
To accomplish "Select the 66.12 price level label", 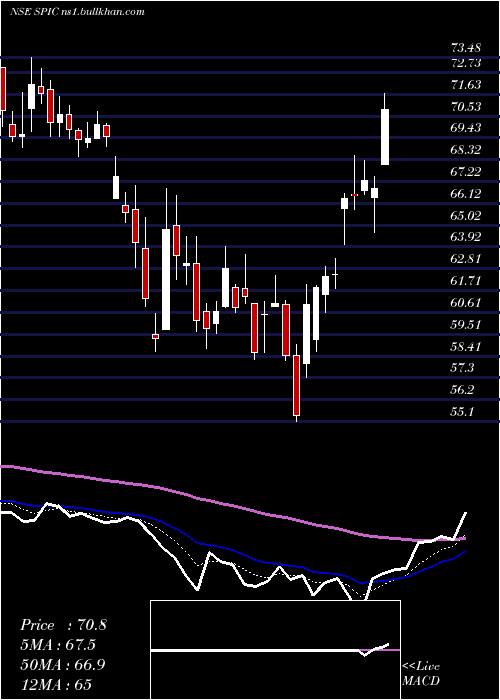I will click(x=466, y=193).
